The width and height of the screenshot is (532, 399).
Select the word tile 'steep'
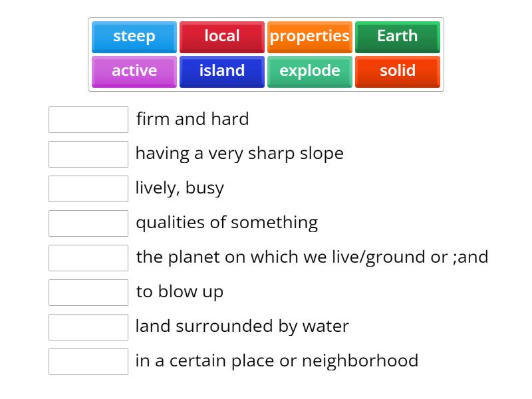tap(133, 37)
